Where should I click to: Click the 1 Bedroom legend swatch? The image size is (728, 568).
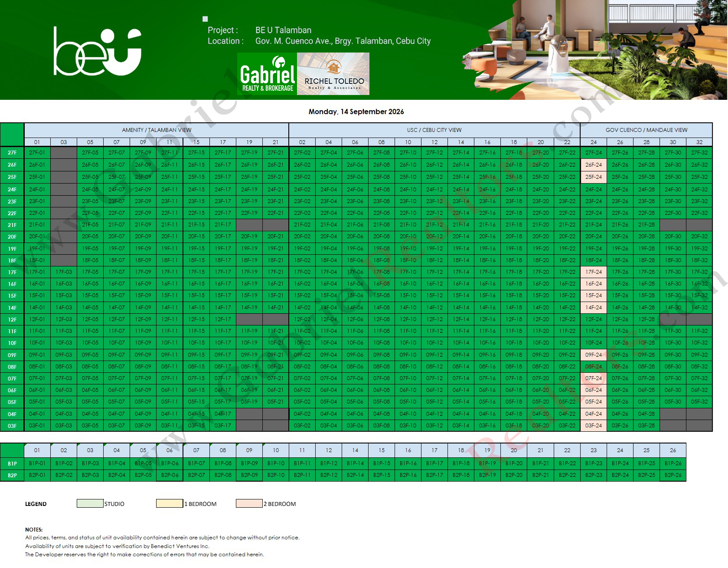pyautogui.click(x=170, y=503)
